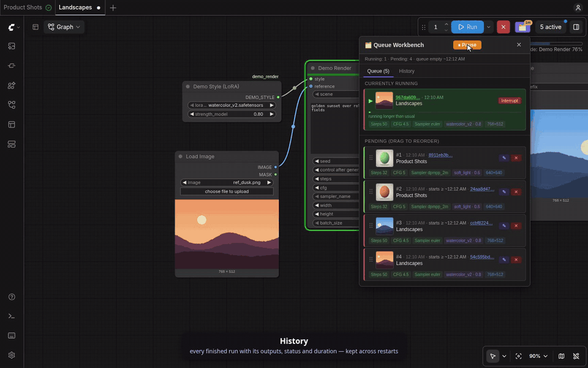Toggle the right side panel icon
588x368 pixels.
click(x=576, y=27)
